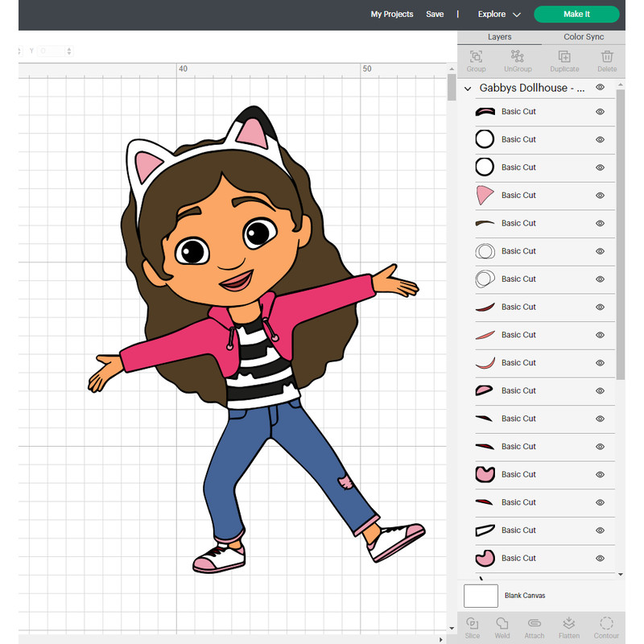Image resolution: width=644 pixels, height=644 pixels.
Task: Click the Group icon
Action: [x=476, y=59]
